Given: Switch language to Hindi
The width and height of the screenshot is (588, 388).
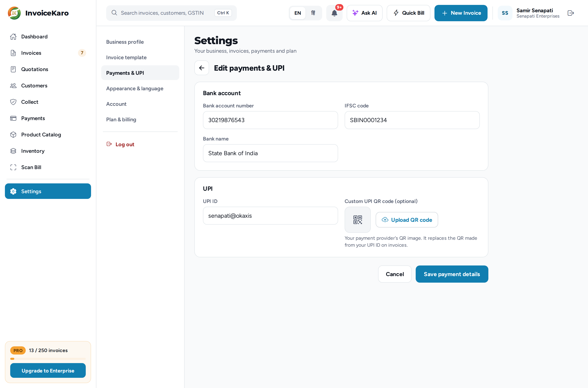Looking at the screenshot, I should tap(313, 13).
